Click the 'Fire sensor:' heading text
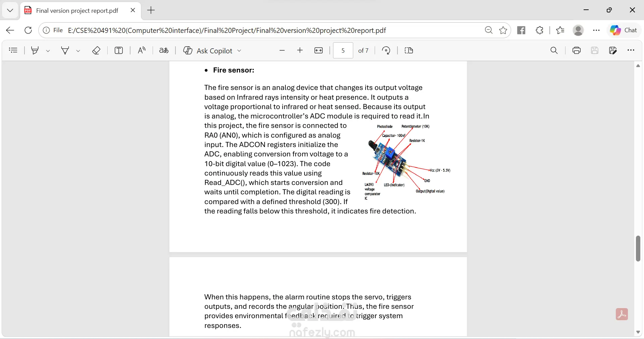The image size is (644, 339). click(234, 70)
